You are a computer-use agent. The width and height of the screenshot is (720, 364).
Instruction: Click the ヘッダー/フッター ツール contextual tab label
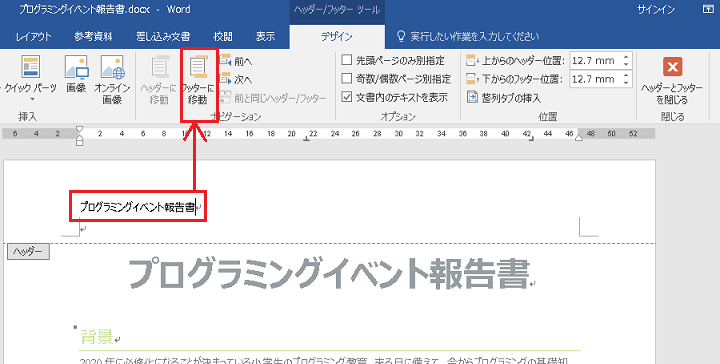[x=337, y=10]
